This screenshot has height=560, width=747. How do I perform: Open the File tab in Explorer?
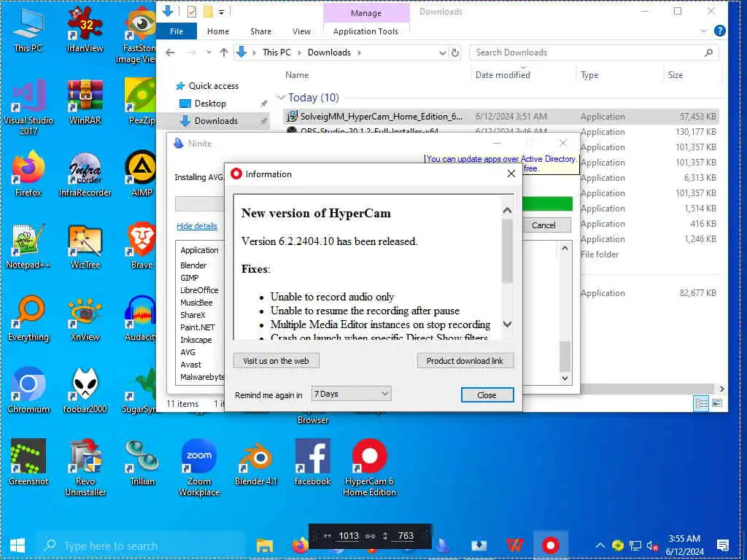tap(177, 31)
